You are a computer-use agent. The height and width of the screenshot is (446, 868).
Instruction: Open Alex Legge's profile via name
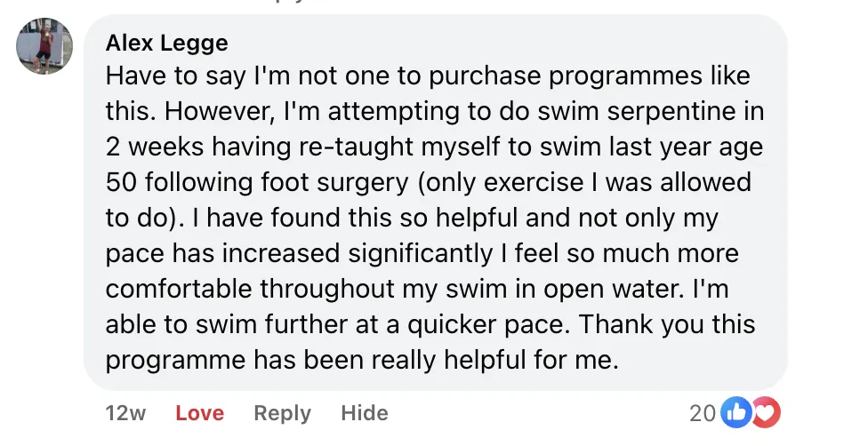coord(166,43)
